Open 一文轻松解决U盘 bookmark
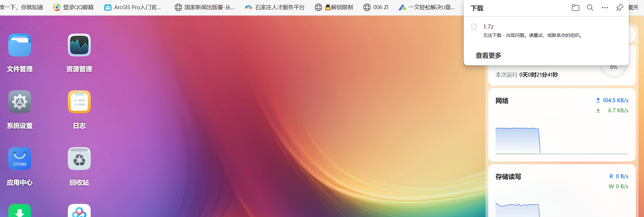The width and height of the screenshot is (644, 217). (x=427, y=7)
